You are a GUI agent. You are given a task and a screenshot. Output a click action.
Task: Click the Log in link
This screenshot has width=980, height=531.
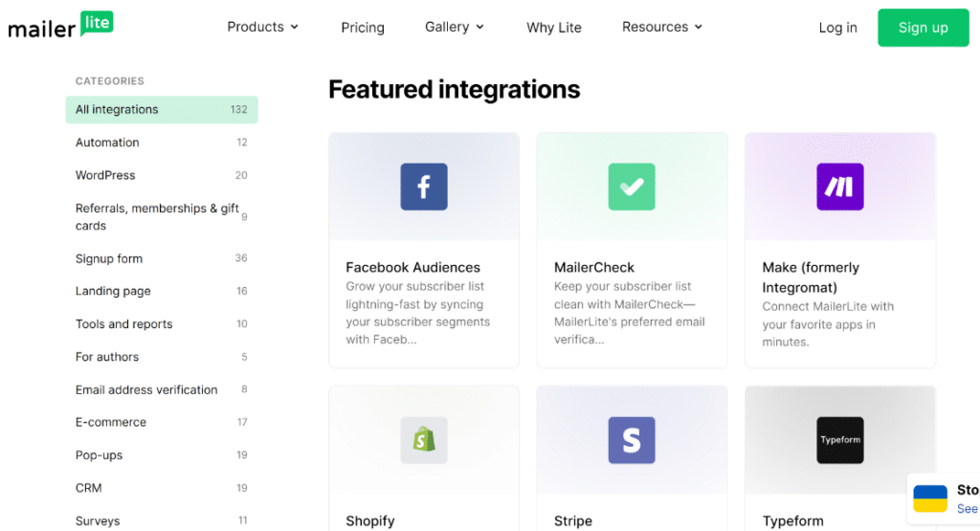[x=838, y=28]
